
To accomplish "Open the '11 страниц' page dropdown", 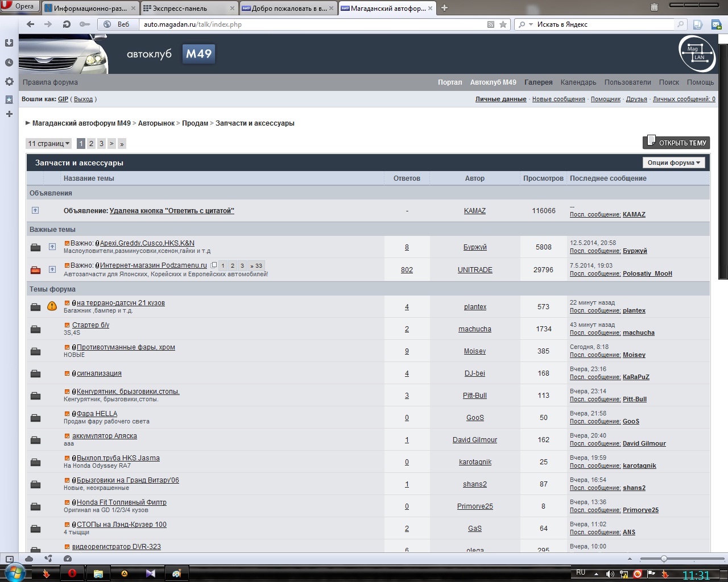I will point(49,144).
